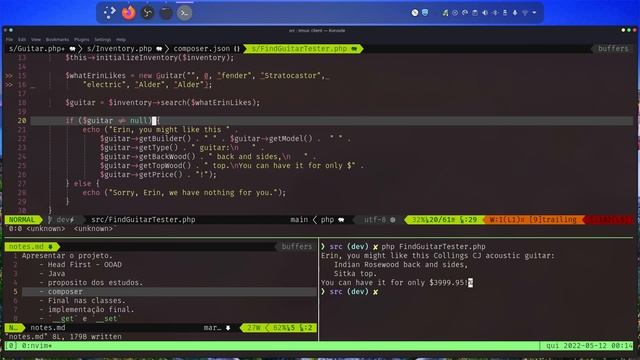
Task: Click the php filetype indicator in statusline
Action: tap(331, 220)
